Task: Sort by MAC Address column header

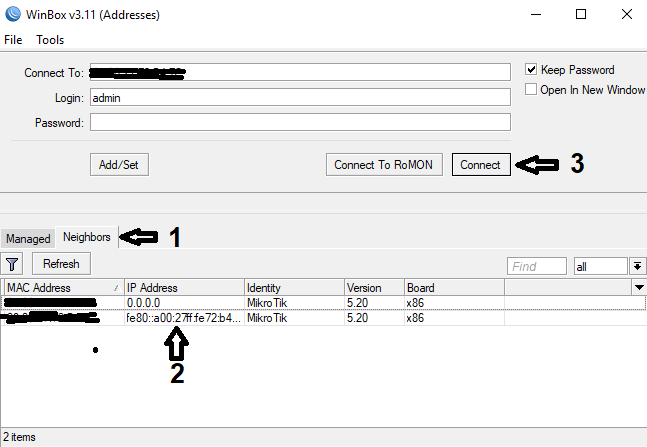Action: click(63, 287)
